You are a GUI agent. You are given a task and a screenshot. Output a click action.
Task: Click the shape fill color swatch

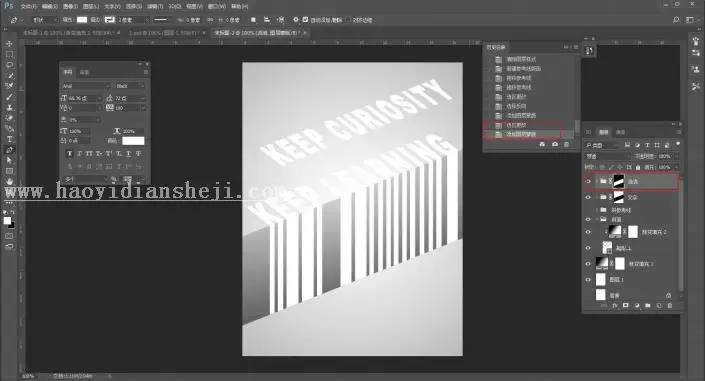pyautogui.click(x=82, y=20)
